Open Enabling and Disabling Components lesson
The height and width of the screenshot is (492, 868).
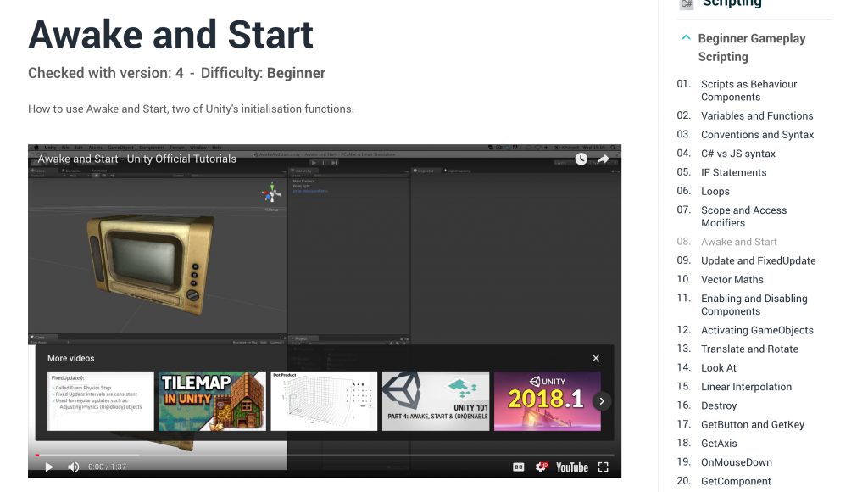tap(754, 305)
